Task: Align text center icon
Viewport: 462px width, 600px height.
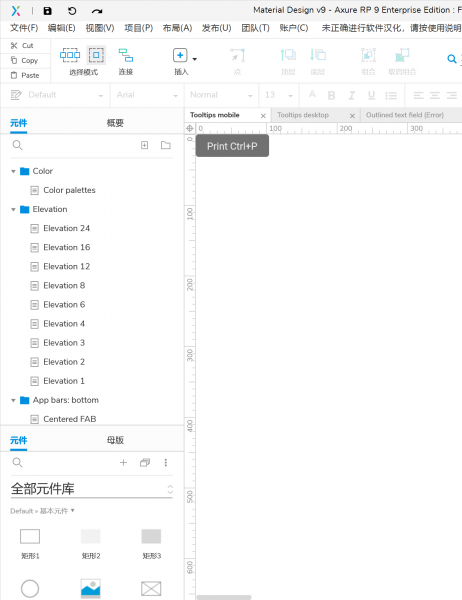Action: 435,95
